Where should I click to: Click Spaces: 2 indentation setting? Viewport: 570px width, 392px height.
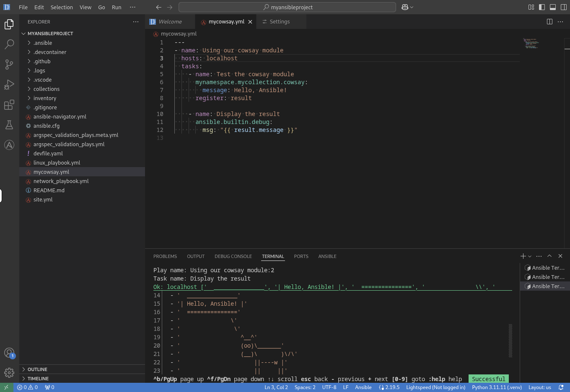point(305,387)
